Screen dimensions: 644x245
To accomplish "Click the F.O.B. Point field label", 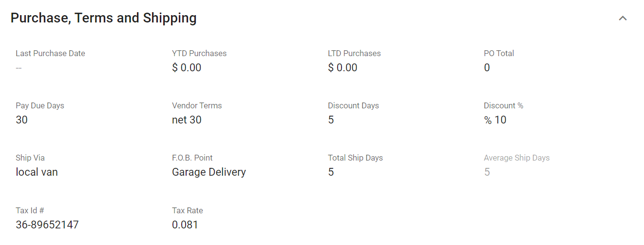I will point(192,158).
